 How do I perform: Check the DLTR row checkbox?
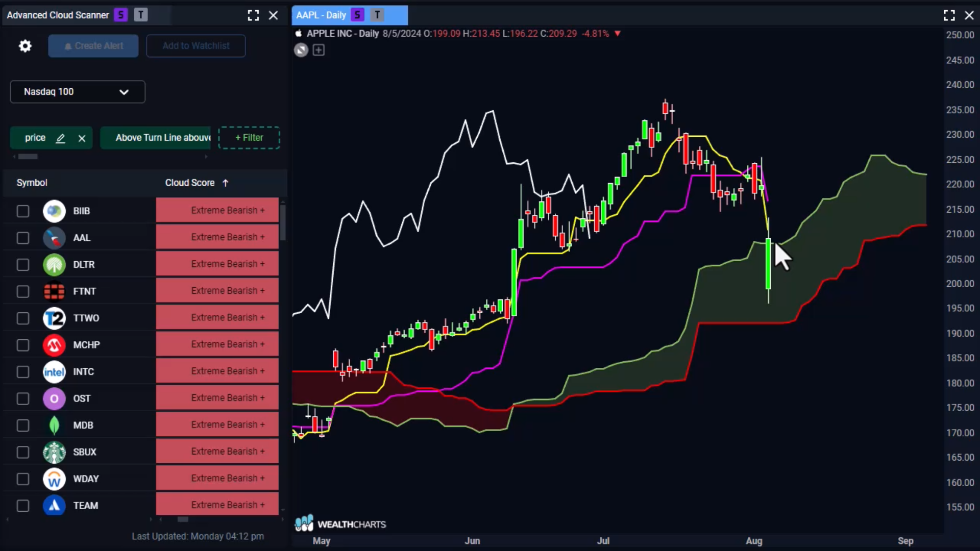tap(23, 265)
